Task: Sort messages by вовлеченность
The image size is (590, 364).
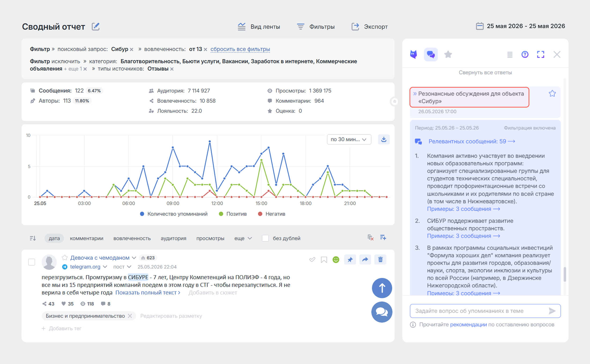Action: pos(132,238)
